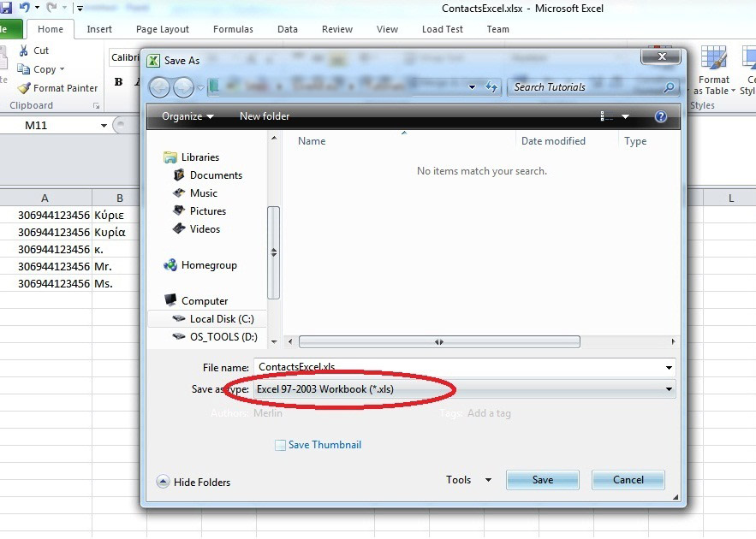
Task: Click the Cancel button
Action: [x=628, y=480]
